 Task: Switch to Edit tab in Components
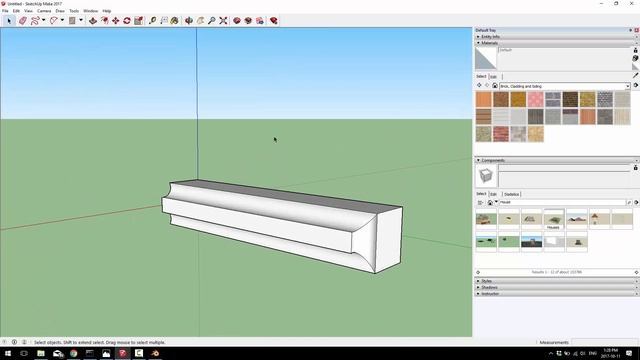tap(493, 194)
